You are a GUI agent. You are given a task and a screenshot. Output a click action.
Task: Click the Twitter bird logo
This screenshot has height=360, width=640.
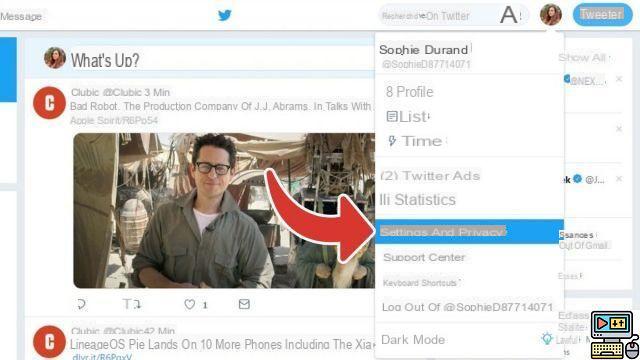click(224, 16)
